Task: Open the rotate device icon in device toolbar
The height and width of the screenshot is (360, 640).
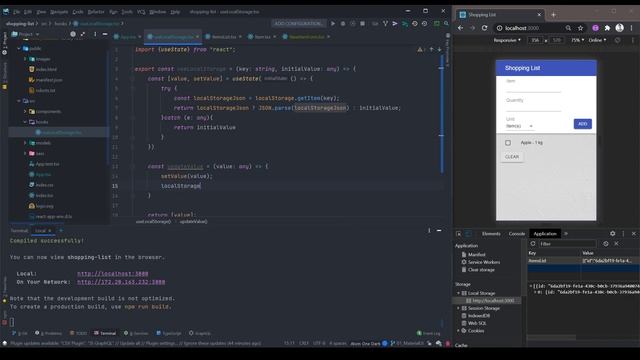Action: point(618,40)
